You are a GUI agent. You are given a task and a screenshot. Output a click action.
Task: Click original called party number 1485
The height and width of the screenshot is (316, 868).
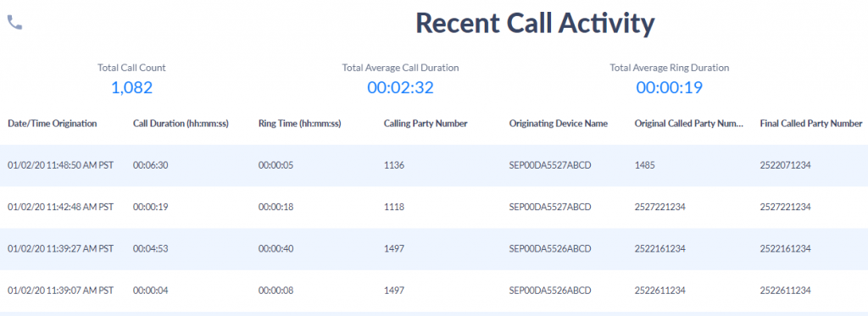click(x=644, y=165)
